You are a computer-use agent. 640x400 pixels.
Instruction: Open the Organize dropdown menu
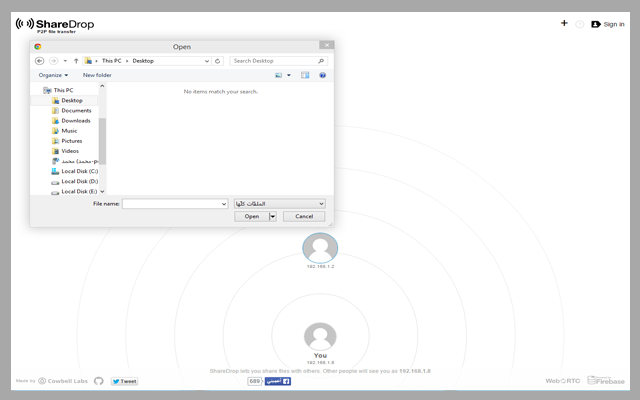pos(53,75)
